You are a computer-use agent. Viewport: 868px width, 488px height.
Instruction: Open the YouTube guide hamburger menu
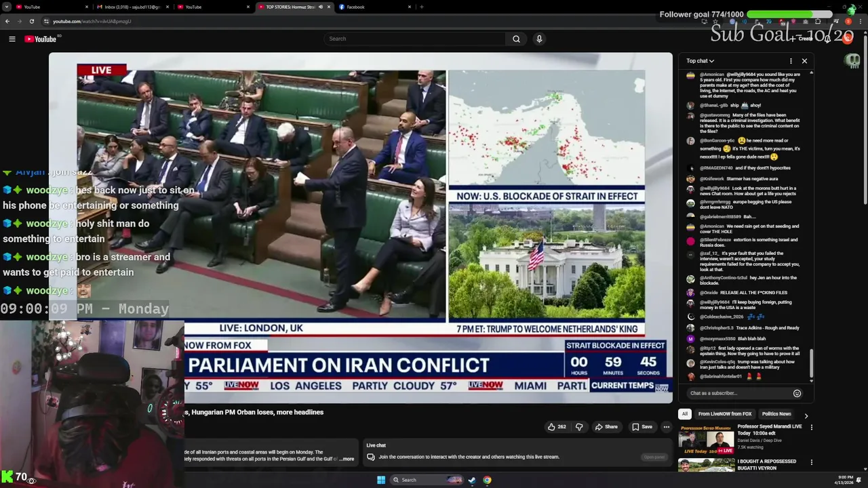click(12, 39)
